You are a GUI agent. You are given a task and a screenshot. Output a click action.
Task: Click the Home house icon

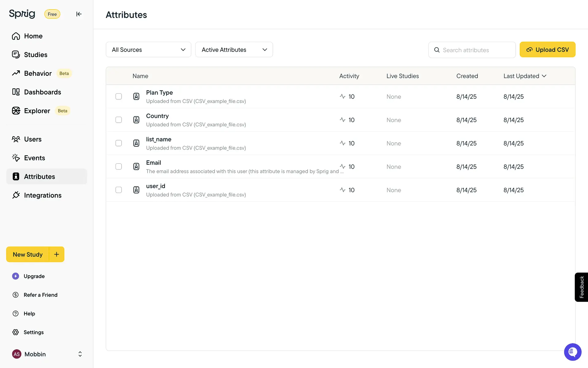(x=16, y=36)
